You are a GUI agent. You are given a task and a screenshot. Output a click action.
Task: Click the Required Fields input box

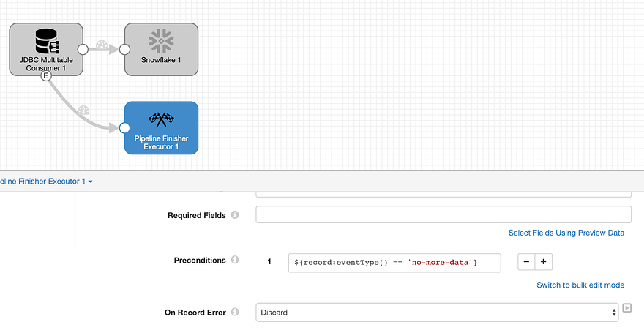pyautogui.click(x=443, y=214)
